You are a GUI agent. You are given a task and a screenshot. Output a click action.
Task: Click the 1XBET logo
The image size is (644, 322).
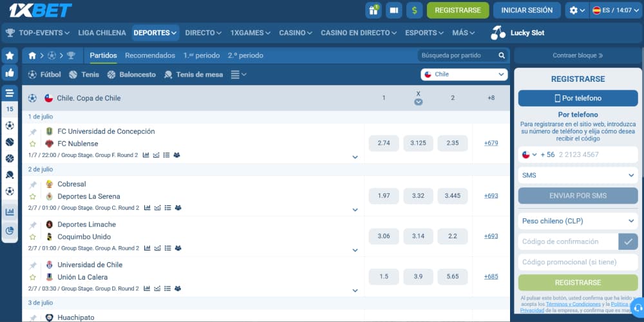pyautogui.click(x=40, y=10)
